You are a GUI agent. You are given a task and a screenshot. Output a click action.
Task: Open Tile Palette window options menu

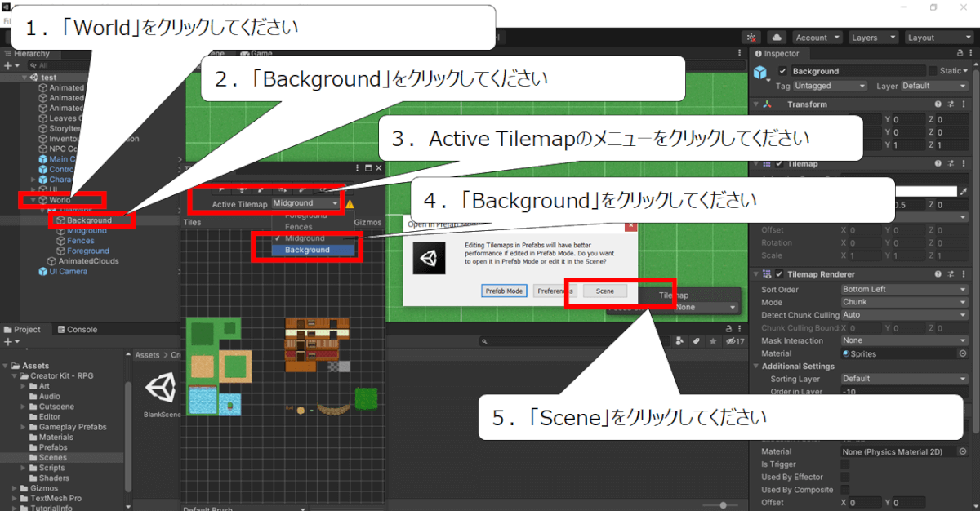[358, 168]
